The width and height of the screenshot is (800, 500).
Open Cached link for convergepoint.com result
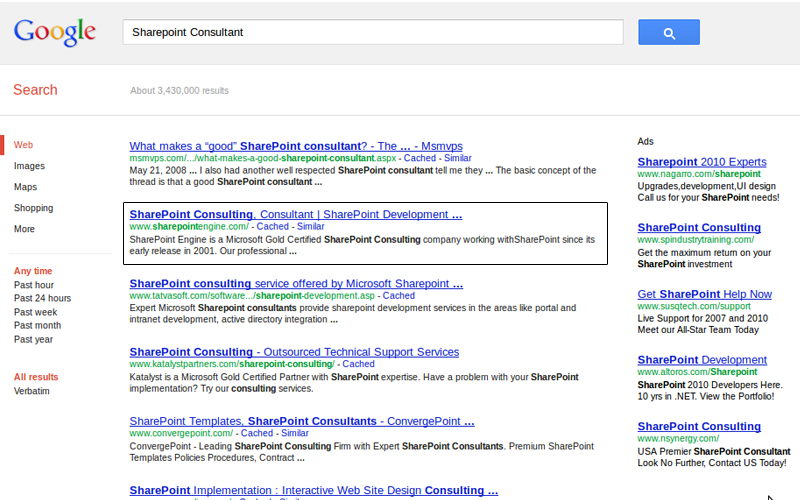coord(257,433)
